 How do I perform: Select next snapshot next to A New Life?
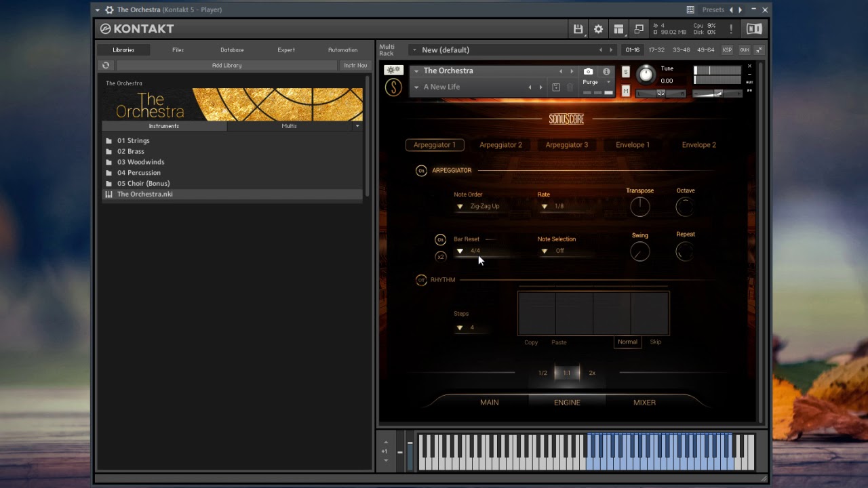tap(540, 87)
